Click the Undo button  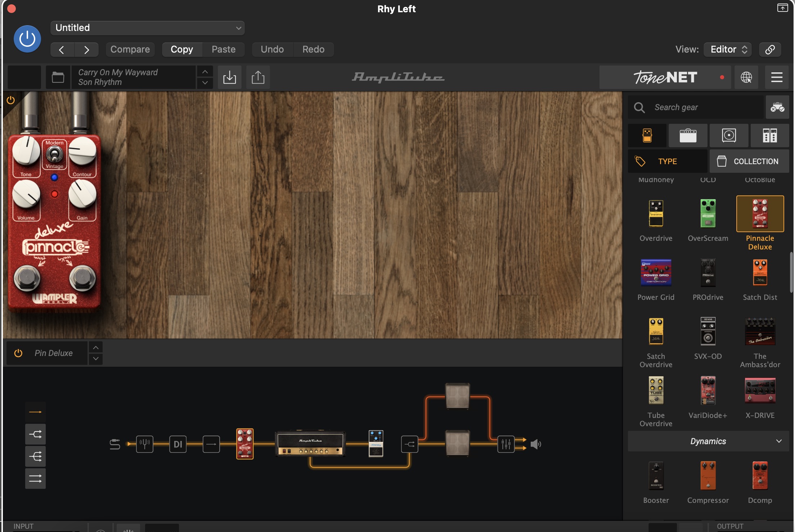pos(272,50)
